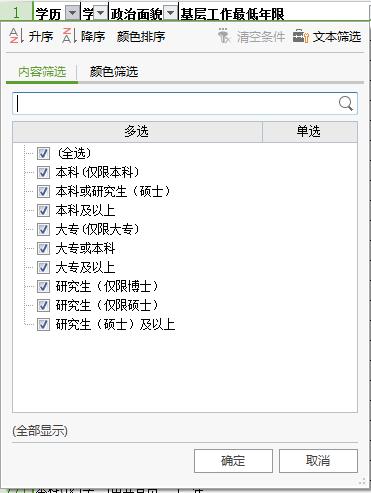This screenshot has width=371, height=493.
Task: Switch to the 内容筛选 tab
Action: [x=42, y=72]
